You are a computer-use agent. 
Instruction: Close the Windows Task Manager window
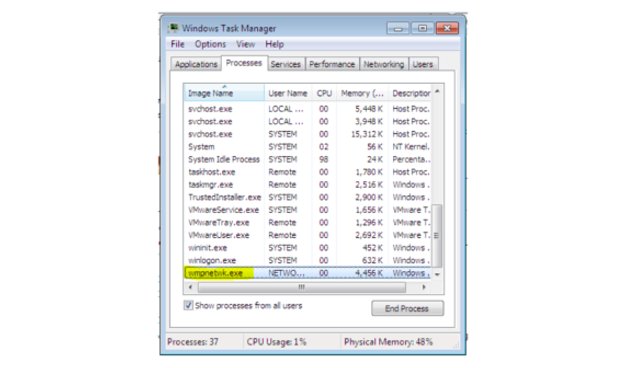pyautogui.click(x=447, y=28)
